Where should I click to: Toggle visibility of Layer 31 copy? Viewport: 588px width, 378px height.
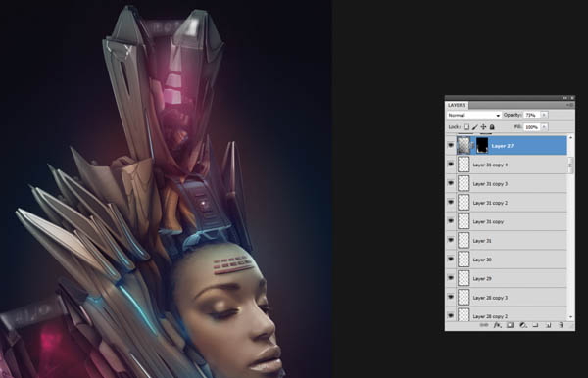(x=451, y=221)
